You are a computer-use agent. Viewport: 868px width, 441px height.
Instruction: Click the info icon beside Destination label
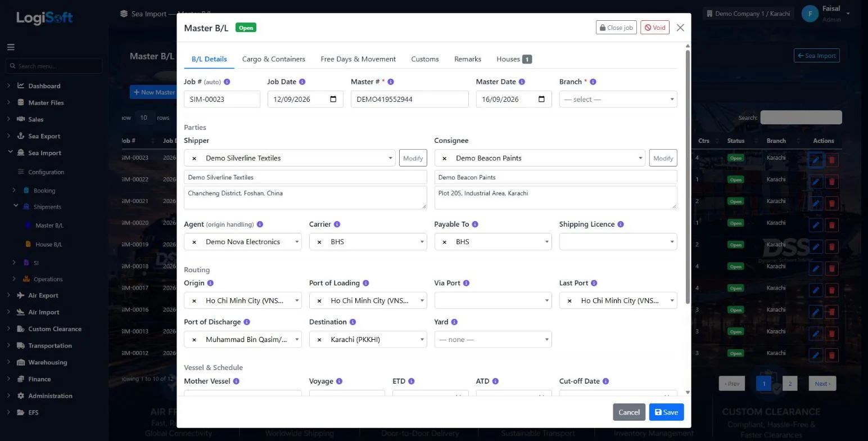352,322
